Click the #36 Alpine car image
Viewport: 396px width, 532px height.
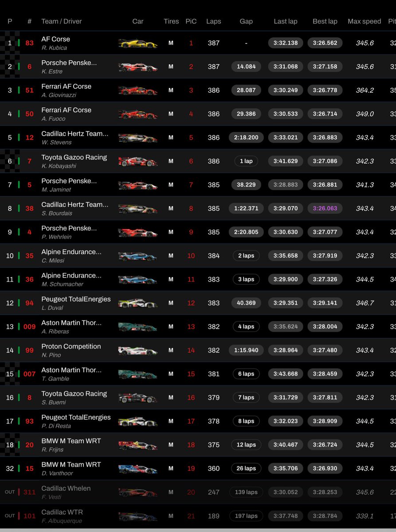click(x=138, y=280)
